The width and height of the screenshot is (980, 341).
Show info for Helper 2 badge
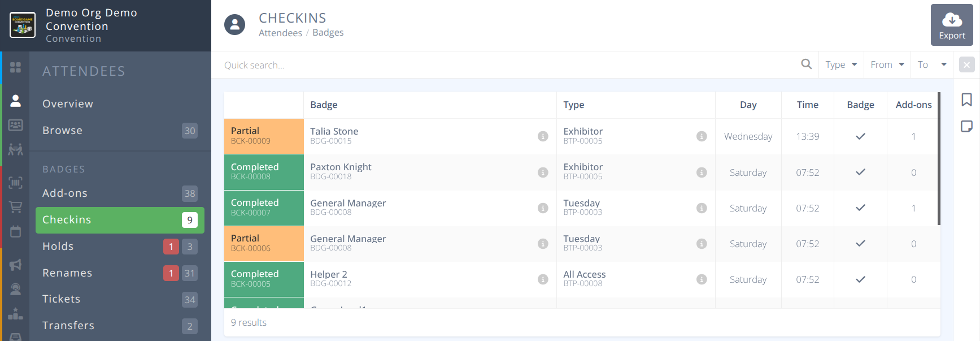tap(543, 279)
